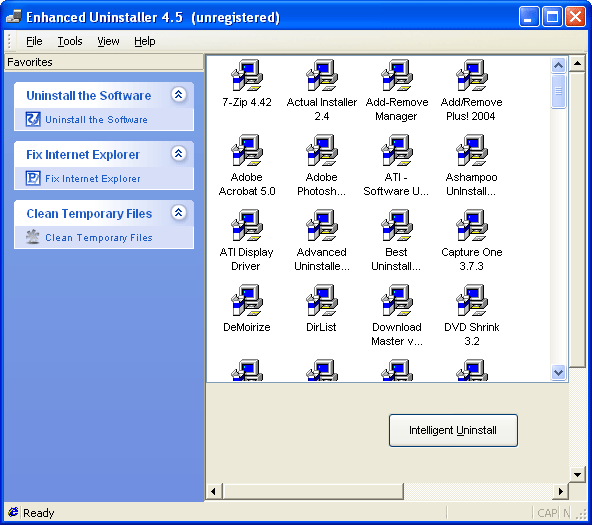Select the DirList program icon

322,300
